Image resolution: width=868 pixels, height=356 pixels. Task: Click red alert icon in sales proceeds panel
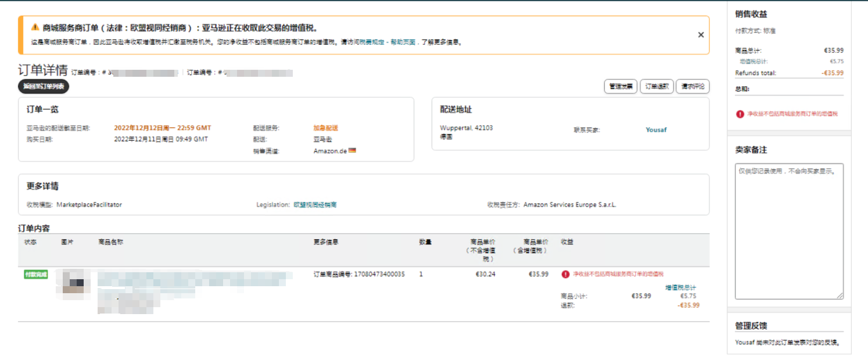pyautogui.click(x=740, y=114)
